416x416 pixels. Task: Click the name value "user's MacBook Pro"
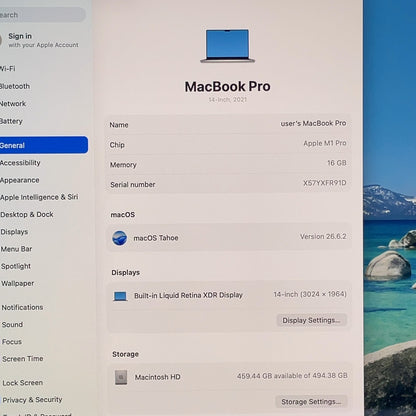(x=313, y=123)
